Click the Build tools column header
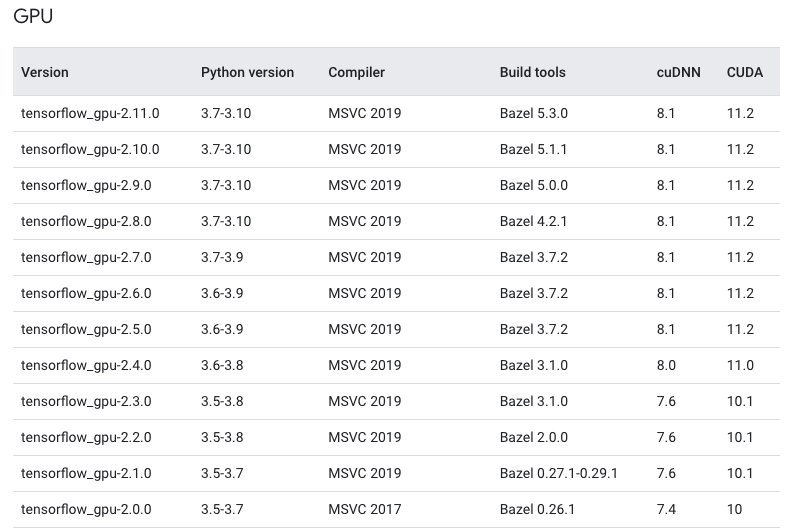794x528 pixels. [x=532, y=72]
